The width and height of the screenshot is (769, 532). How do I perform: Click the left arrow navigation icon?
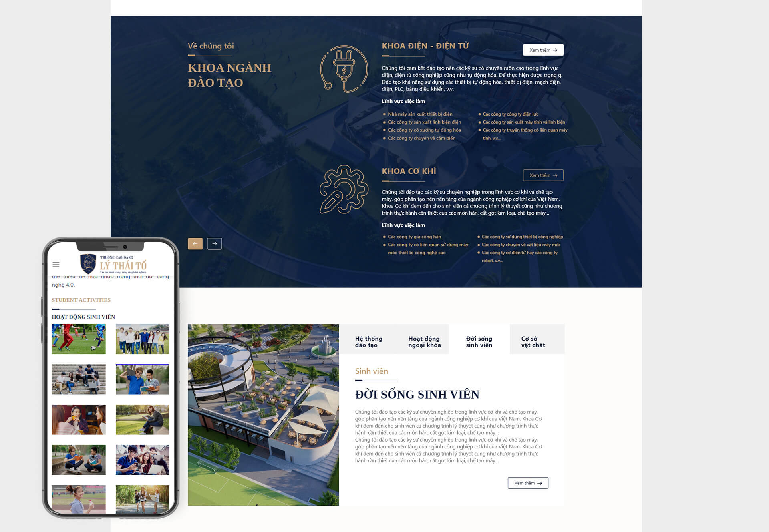click(x=195, y=243)
